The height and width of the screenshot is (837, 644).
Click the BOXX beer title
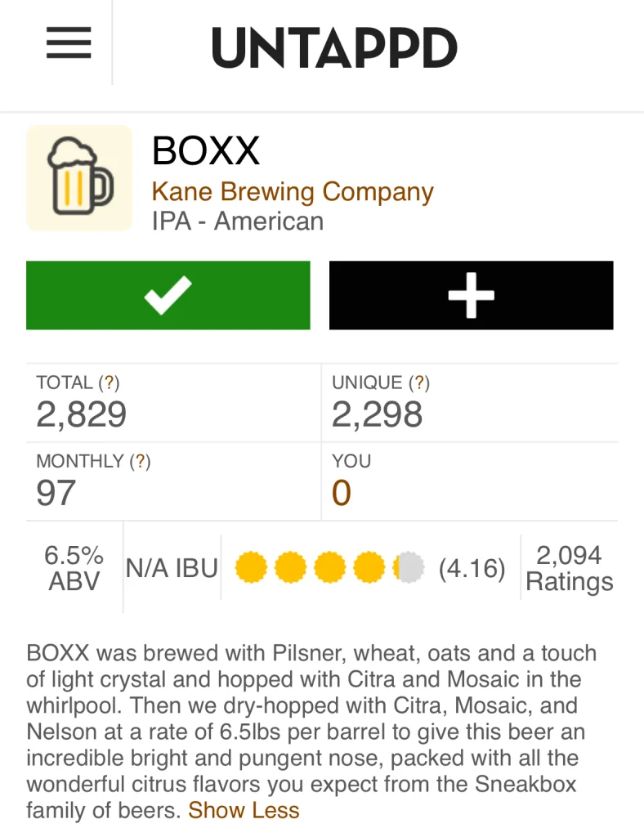206,151
